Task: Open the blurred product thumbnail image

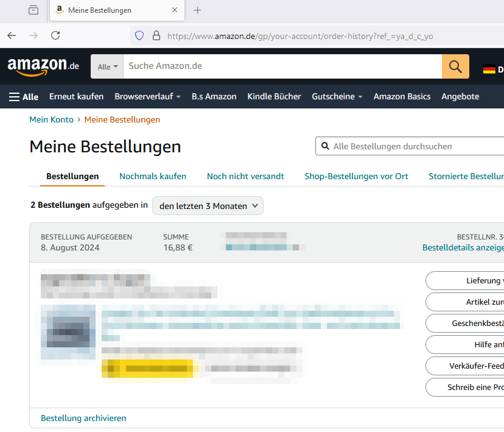Action: click(x=68, y=332)
